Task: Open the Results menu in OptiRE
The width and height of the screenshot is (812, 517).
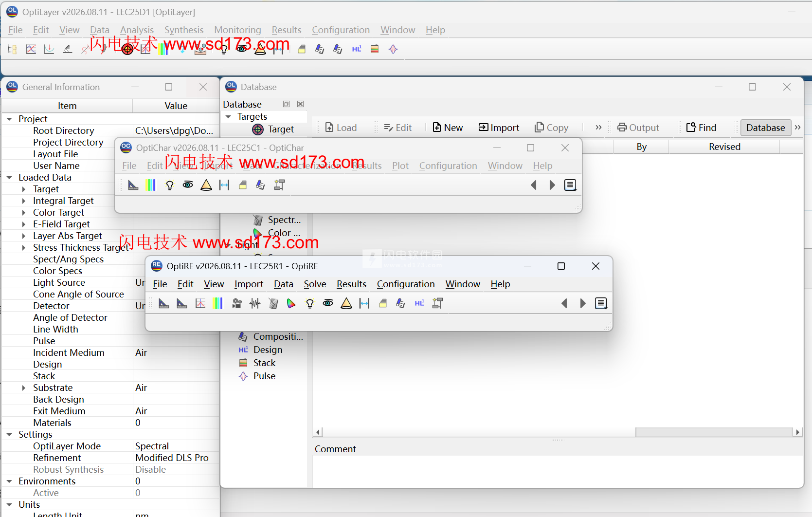Action: pos(351,284)
